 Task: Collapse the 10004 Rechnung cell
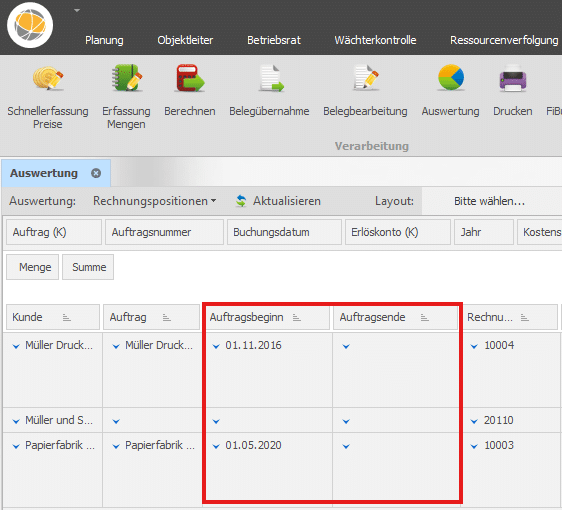[474, 347]
